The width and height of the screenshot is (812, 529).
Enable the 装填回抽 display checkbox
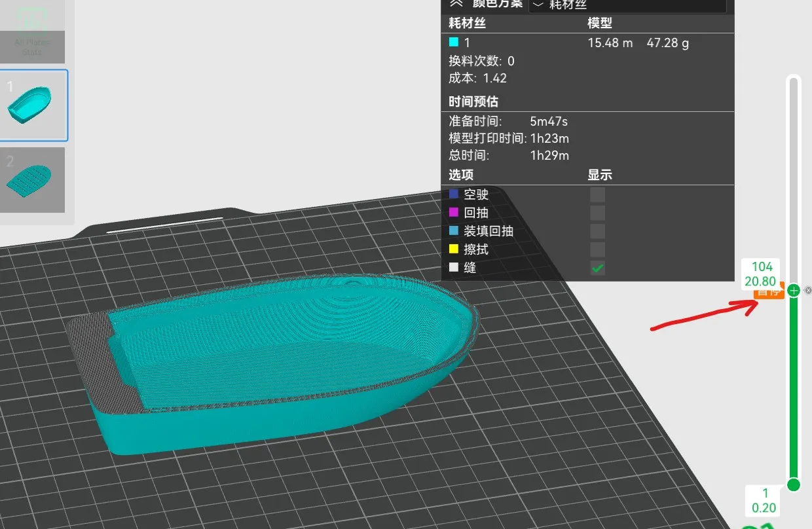597,231
